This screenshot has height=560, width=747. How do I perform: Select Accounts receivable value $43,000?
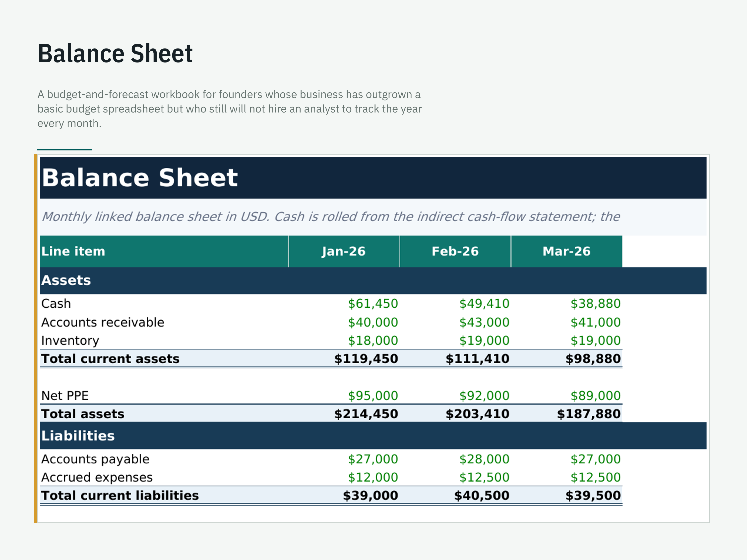(484, 322)
